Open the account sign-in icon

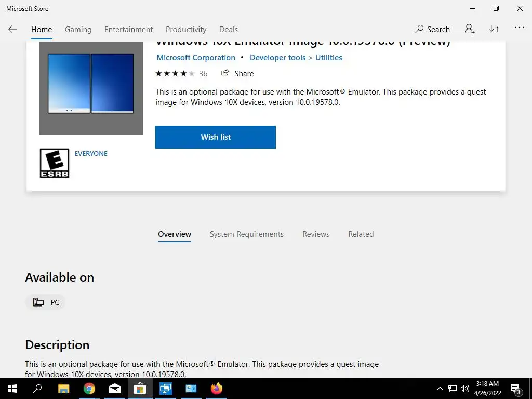click(470, 29)
